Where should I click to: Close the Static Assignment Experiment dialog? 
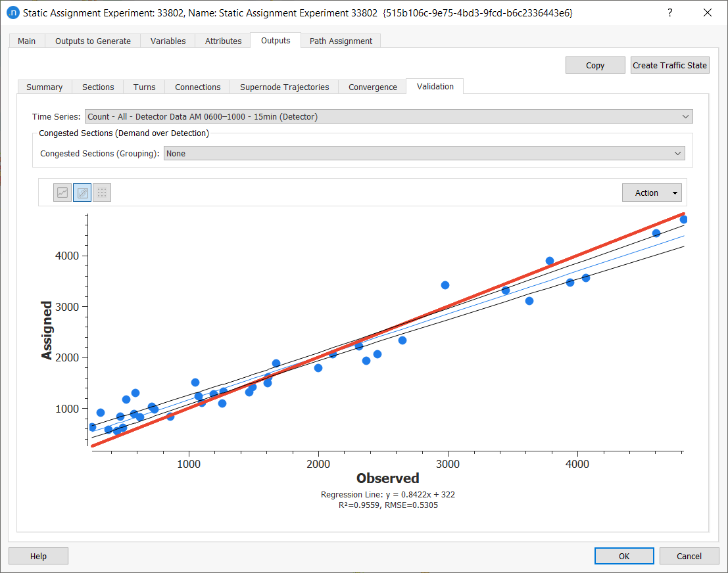coord(708,12)
